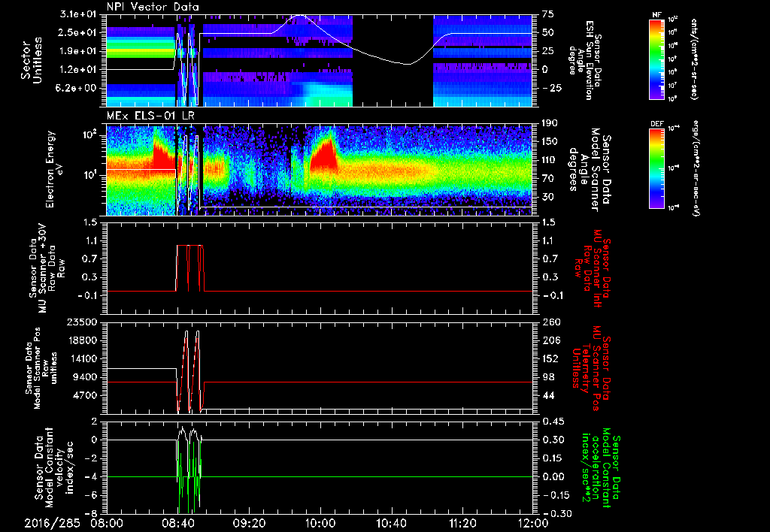Click the '152' telemetry tick label
Viewport: 770px width, 532px height.
pos(550,358)
